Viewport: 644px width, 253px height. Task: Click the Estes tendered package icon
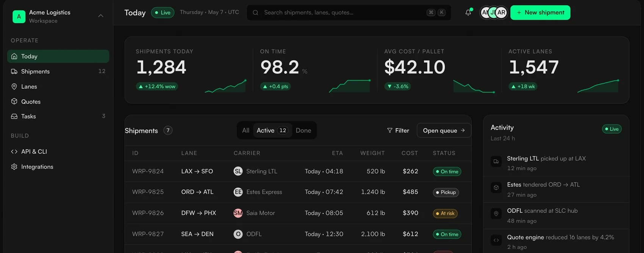pyautogui.click(x=496, y=188)
